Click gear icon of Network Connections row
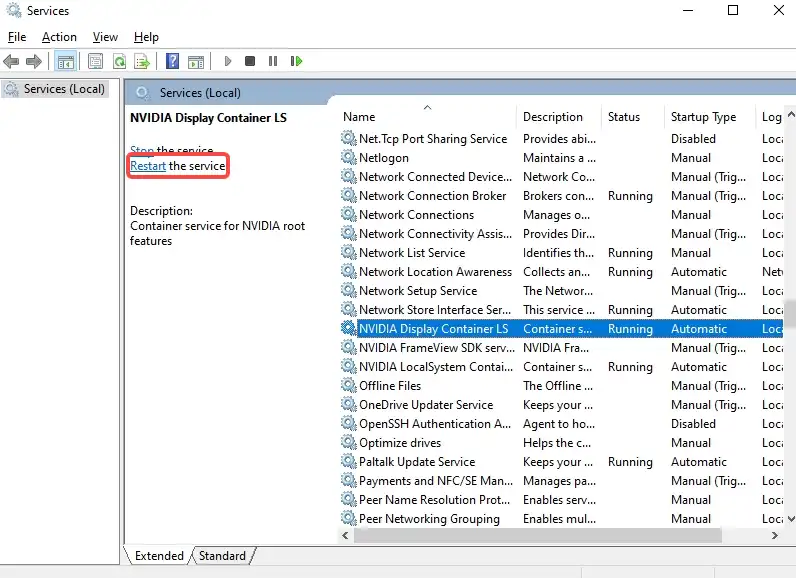 [x=348, y=214]
